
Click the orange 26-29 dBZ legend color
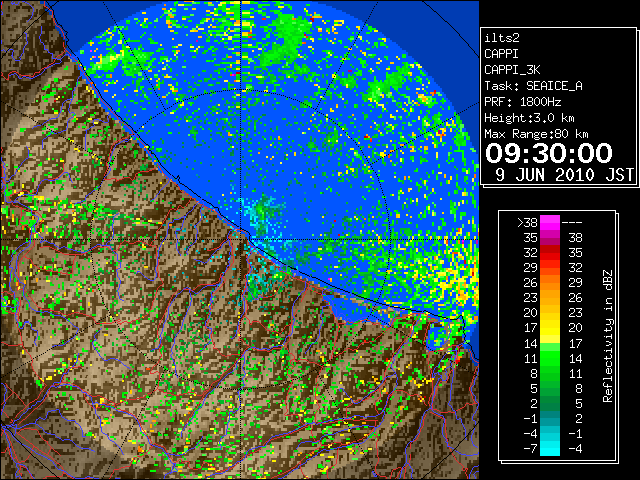click(x=550, y=283)
